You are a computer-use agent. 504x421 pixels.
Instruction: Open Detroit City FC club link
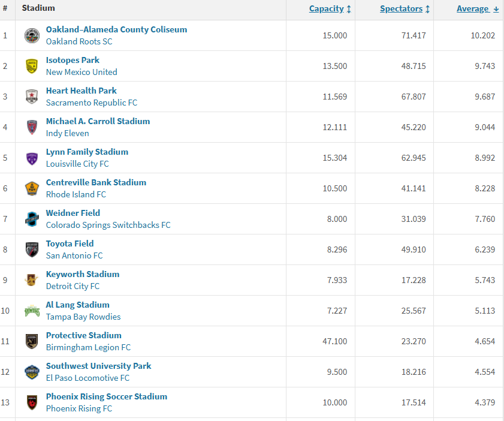coord(73,286)
